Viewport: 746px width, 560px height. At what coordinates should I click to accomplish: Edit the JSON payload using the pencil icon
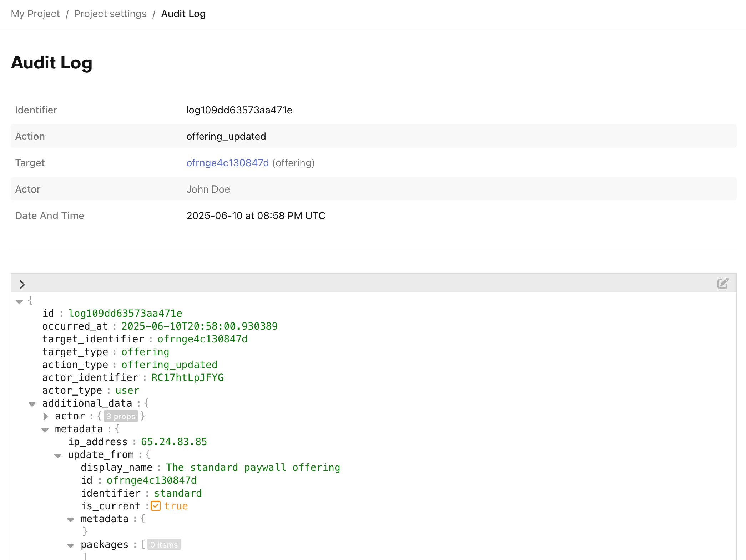pyautogui.click(x=723, y=283)
